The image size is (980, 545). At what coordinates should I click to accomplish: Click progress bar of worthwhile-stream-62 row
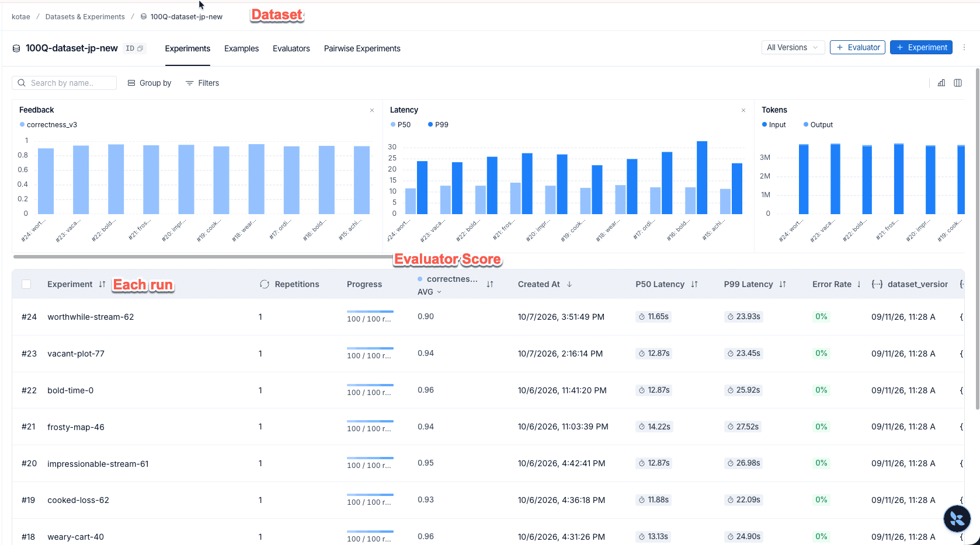pos(370,312)
